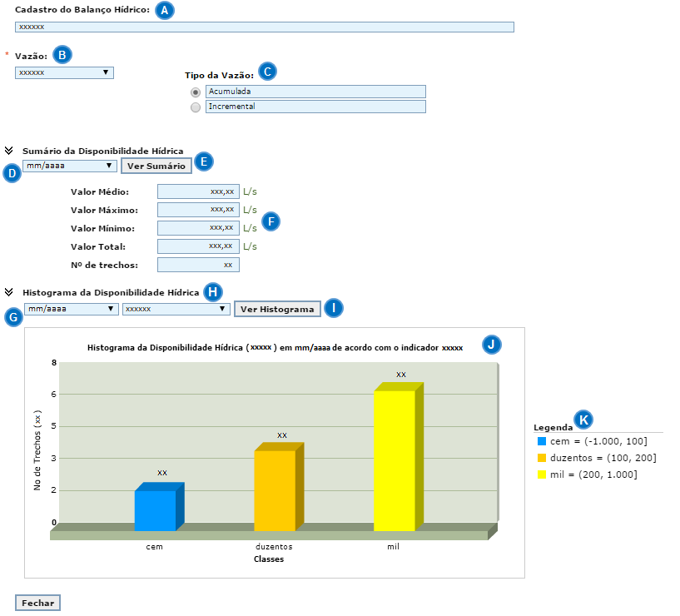Screen dimensions: 680x616
Task: Collapse the Histograma da Disponibilidade Hídrica section
Action: point(8,292)
